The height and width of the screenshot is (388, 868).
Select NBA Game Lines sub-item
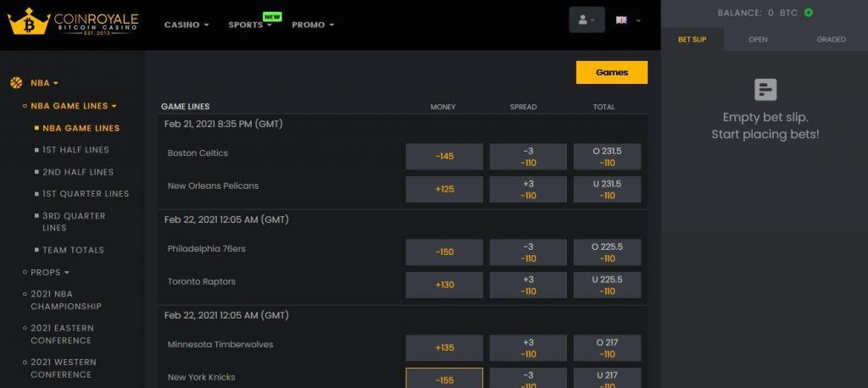click(x=81, y=128)
